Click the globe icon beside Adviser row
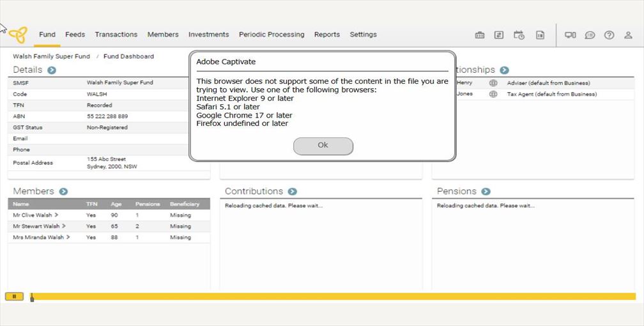The height and width of the screenshot is (326, 644). 493,83
